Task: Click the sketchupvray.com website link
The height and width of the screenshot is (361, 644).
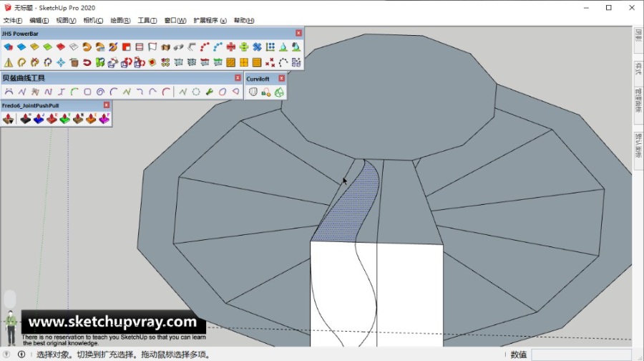Action: coord(112,322)
